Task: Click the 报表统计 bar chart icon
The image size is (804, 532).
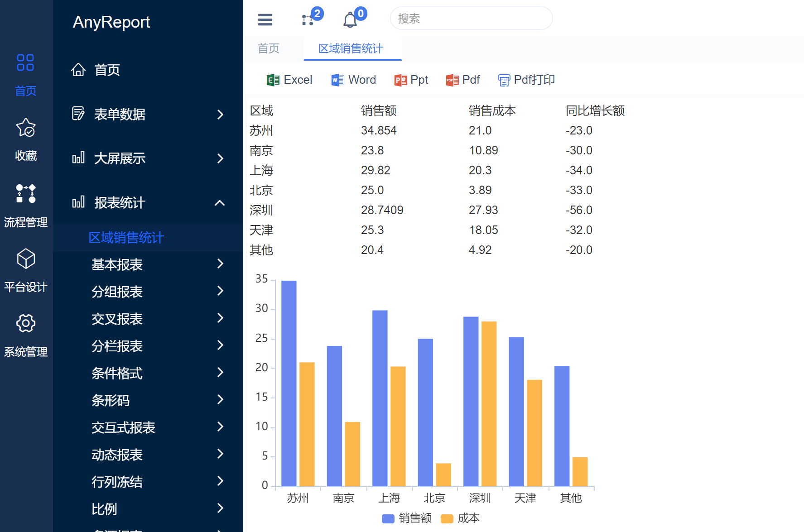Action: tap(78, 202)
